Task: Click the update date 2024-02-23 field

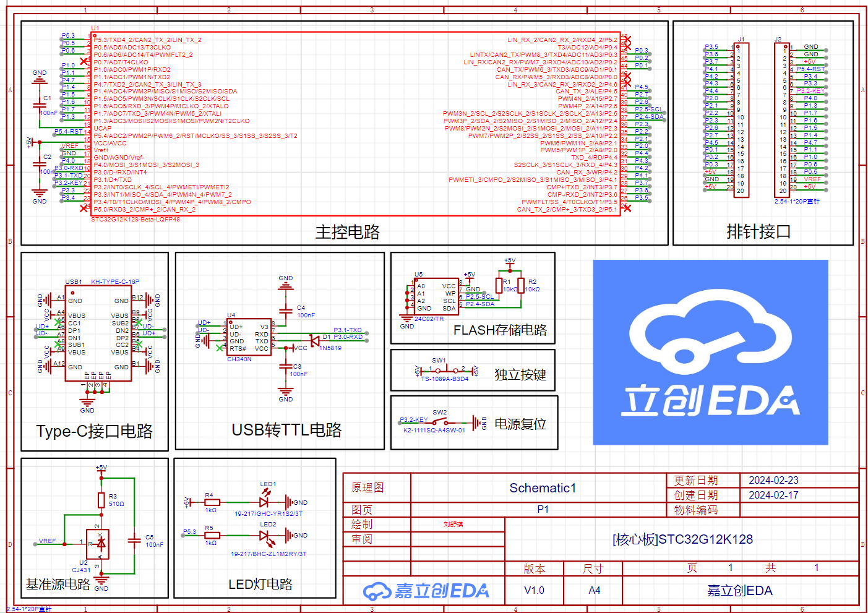Action: click(x=773, y=481)
